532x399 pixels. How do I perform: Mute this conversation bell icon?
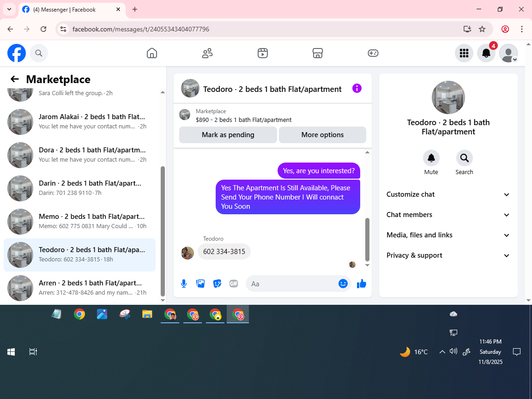431,158
